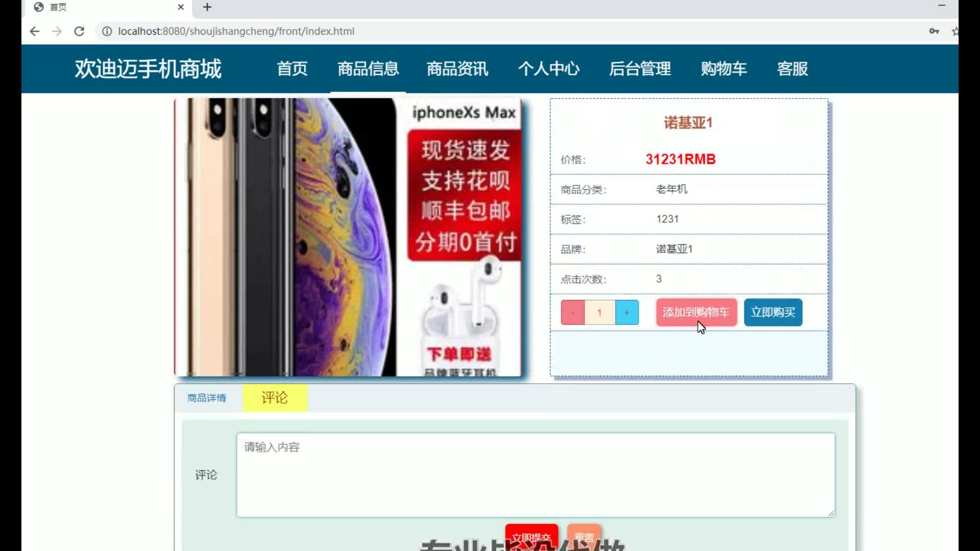This screenshot has height=551, width=980.
Task: Click the browser forward arrow
Action: pos(57,31)
